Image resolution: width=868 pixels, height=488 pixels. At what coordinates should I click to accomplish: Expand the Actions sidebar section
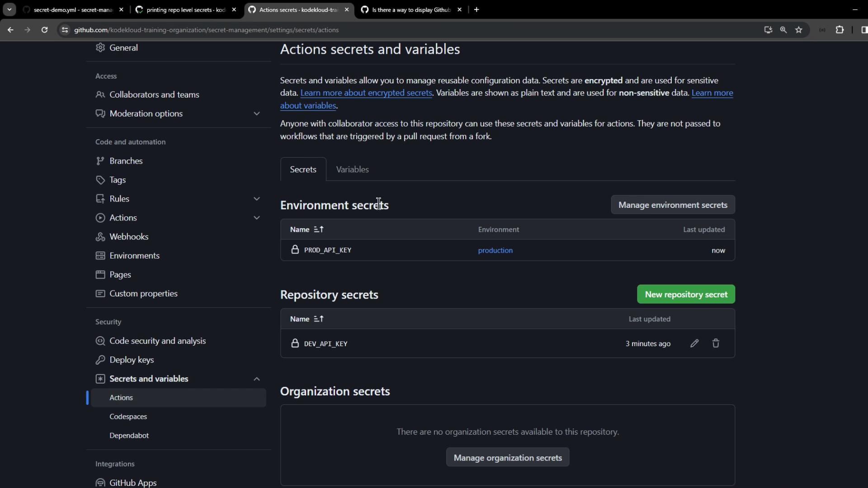256,218
